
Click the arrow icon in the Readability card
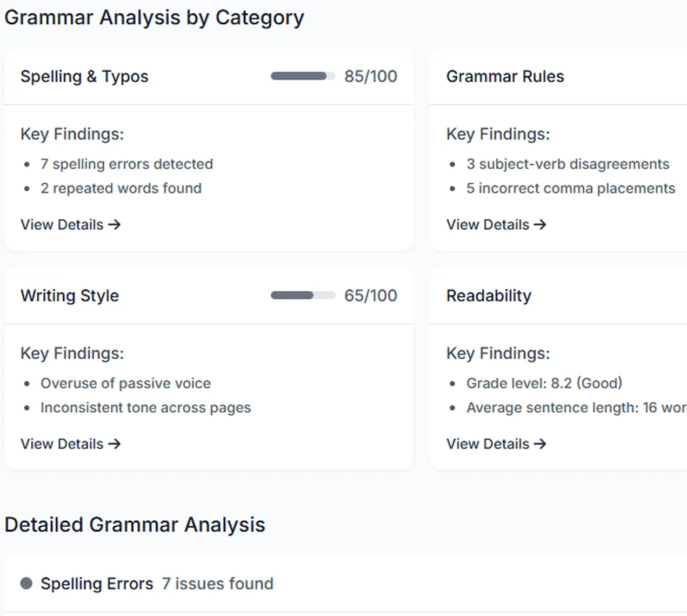541,444
